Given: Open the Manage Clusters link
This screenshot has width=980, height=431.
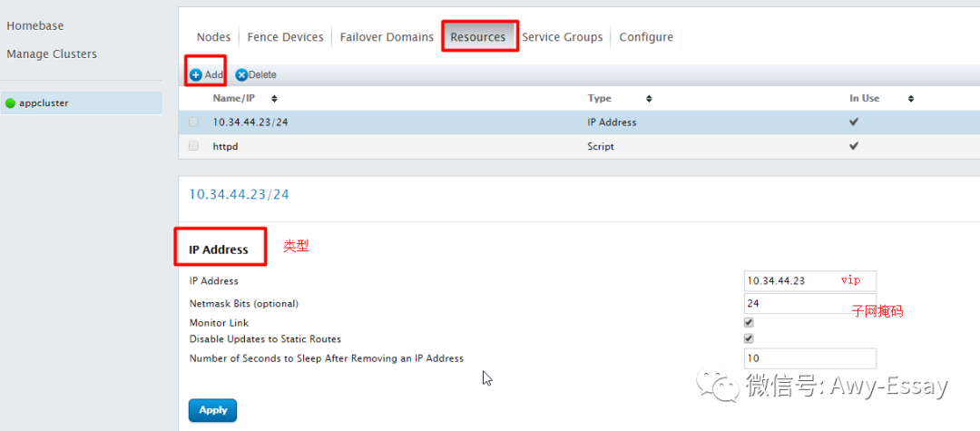Looking at the screenshot, I should pos(51,54).
